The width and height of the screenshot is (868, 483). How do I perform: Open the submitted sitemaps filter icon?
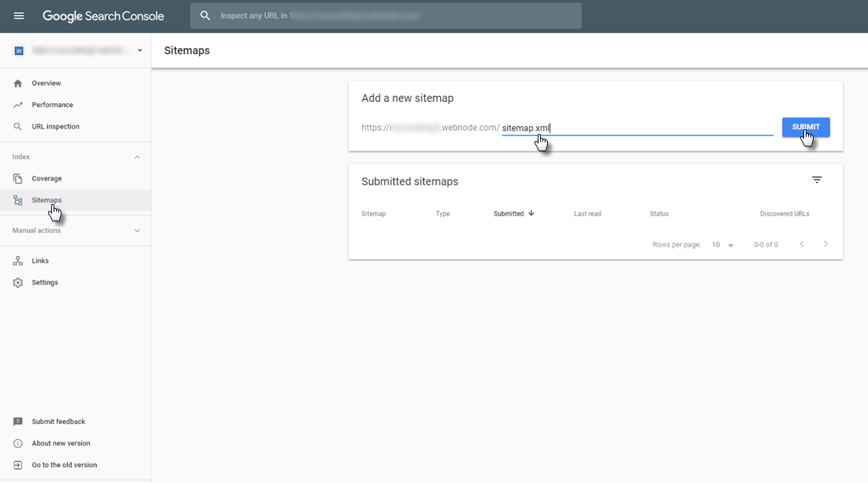pyautogui.click(x=817, y=180)
